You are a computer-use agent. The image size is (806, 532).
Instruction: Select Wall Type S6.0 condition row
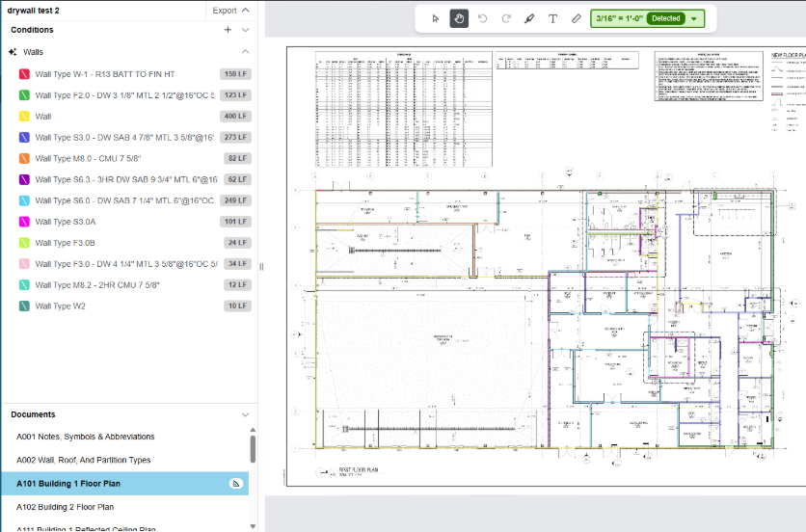click(130, 200)
